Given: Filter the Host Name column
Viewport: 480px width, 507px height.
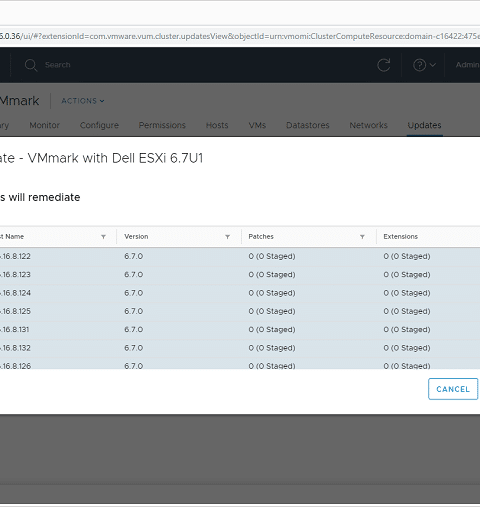Looking at the screenshot, I should tap(103, 237).
